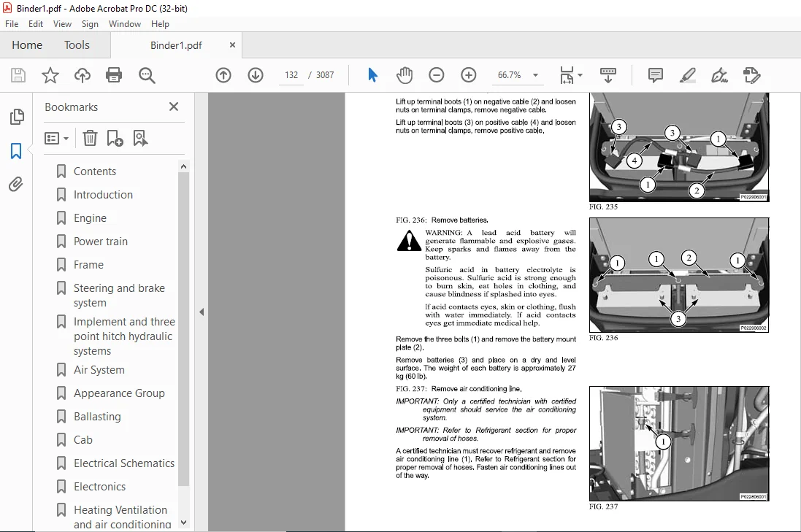
Task: Click bookmarks scrollbar down arrow
Action: pos(183,523)
